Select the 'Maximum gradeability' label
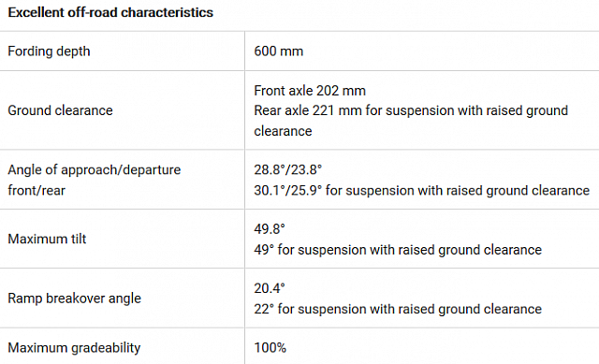The width and height of the screenshot is (599, 364). [x=74, y=347]
